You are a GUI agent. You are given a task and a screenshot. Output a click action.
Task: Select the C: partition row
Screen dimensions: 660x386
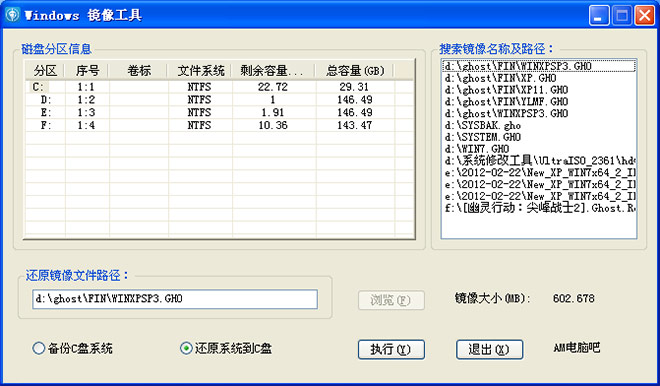pyautogui.click(x=219, y=87)
